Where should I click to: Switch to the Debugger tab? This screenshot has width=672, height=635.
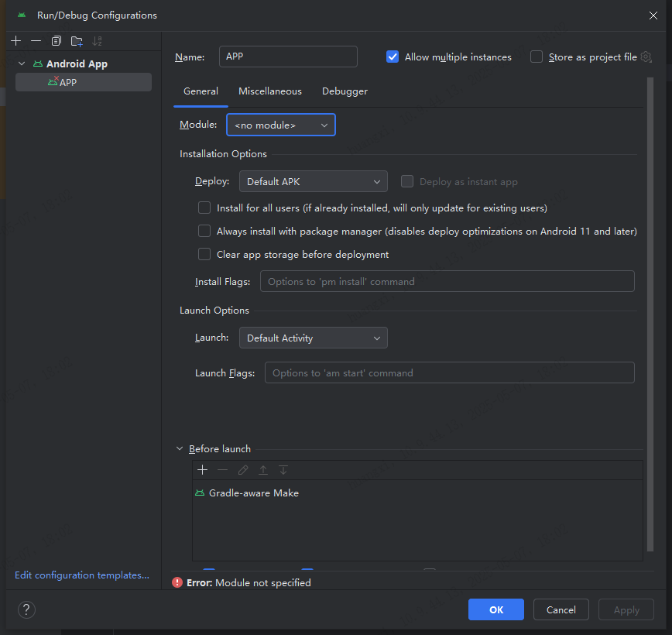pos(345,91)
